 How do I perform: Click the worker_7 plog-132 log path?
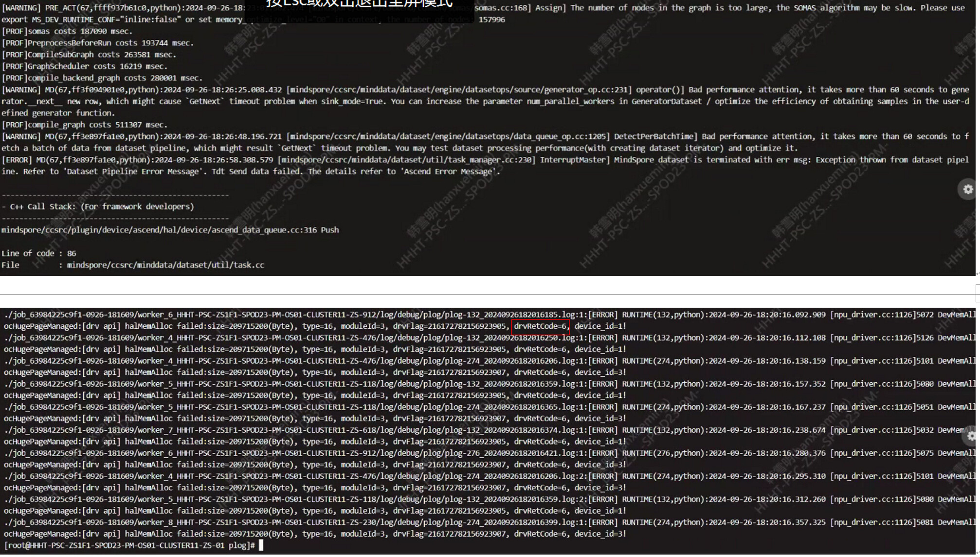tap(292, 430)
